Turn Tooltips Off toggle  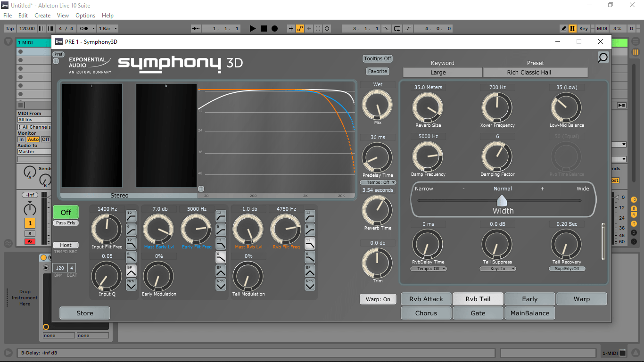[x=378, y=59]
